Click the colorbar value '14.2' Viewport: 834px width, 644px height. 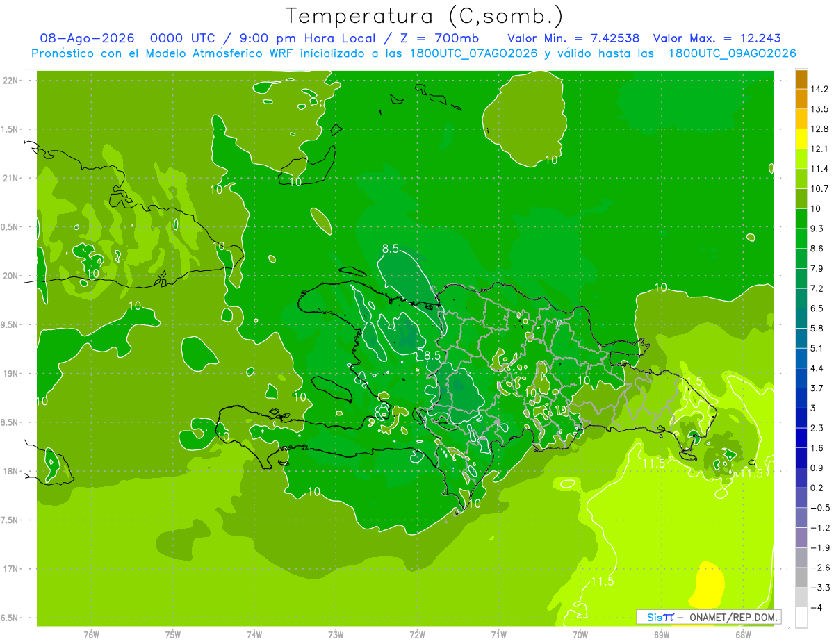tap(821, 89)
